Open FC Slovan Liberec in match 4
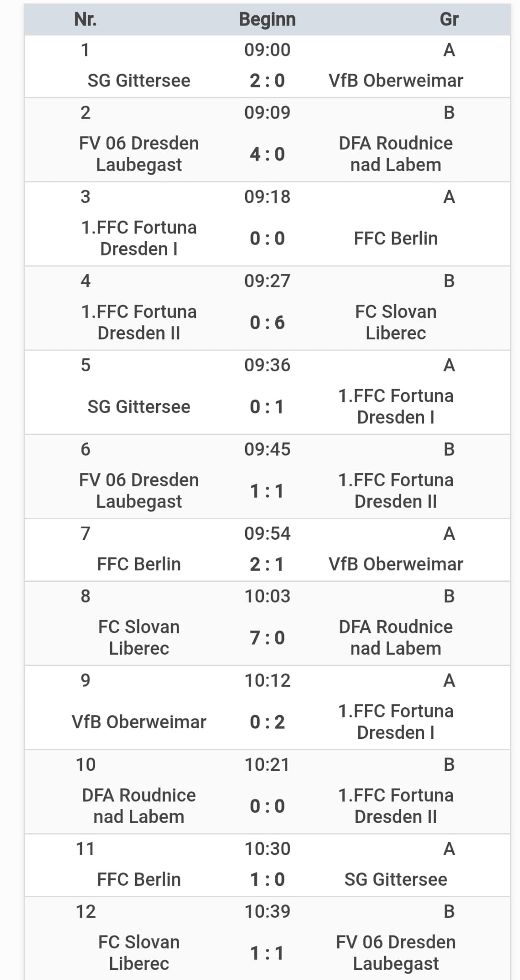 pos(396,322)
